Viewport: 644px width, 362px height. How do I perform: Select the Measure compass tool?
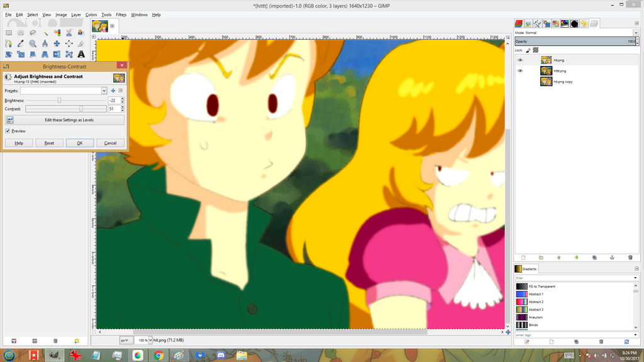pos(45,43)
